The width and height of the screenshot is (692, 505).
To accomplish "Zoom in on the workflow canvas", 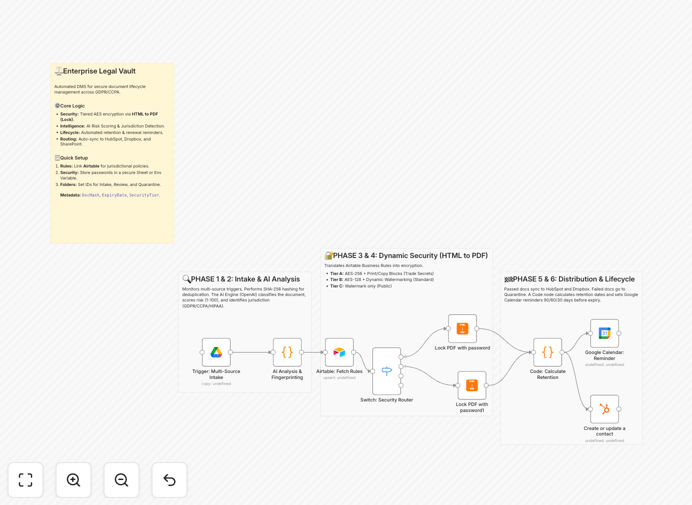I will tap(73, 480).
